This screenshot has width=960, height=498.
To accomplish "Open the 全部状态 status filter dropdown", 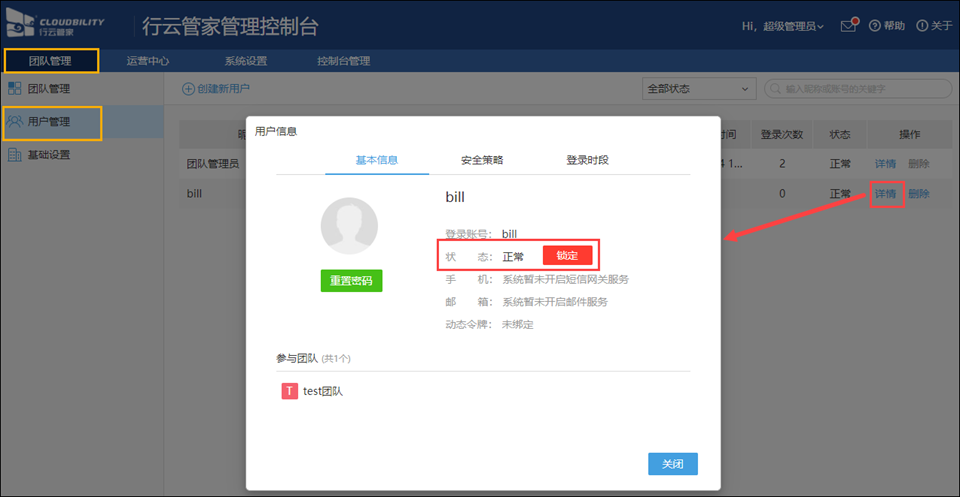I will click(x=697, y=89).
